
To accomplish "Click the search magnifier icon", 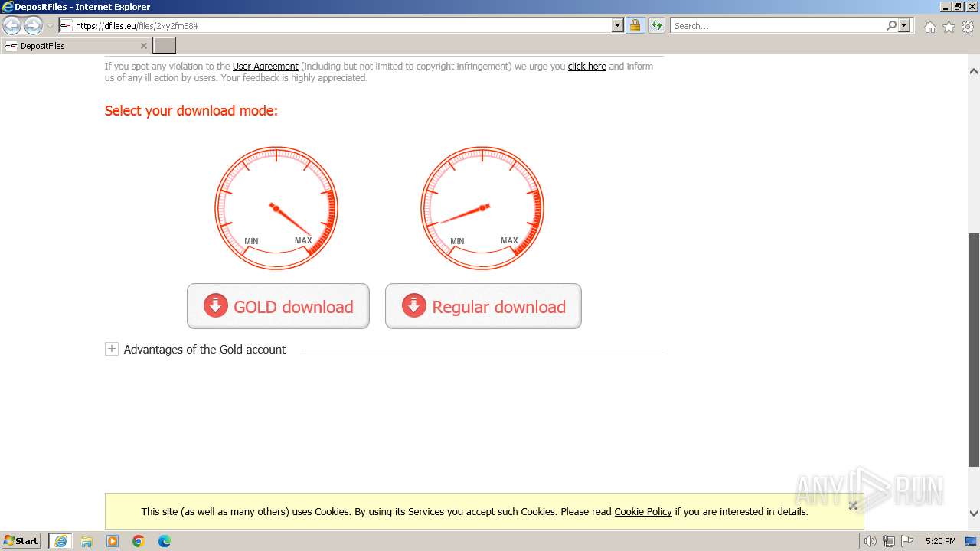I will 891,26.
